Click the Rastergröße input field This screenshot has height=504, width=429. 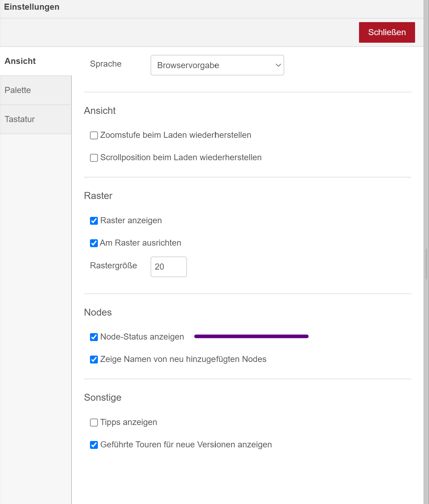tap(168, 267)
